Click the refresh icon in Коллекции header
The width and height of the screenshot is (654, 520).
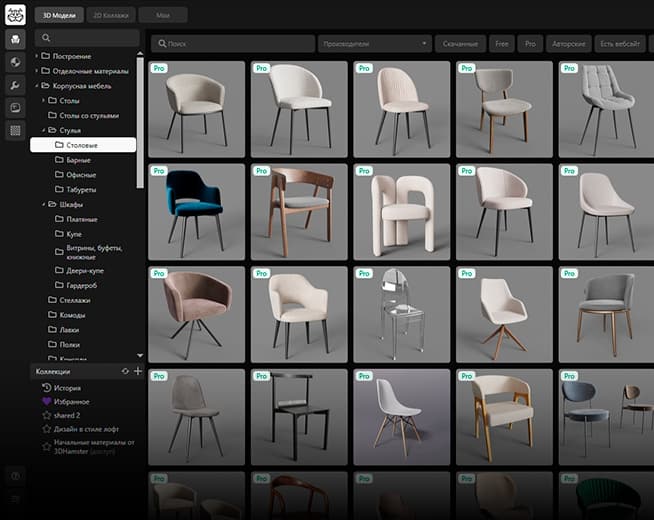click(x=125, y=371)
